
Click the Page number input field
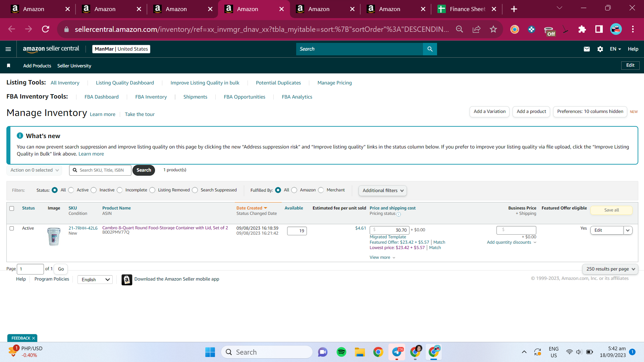pyautogui.click(x=30, y=269)
